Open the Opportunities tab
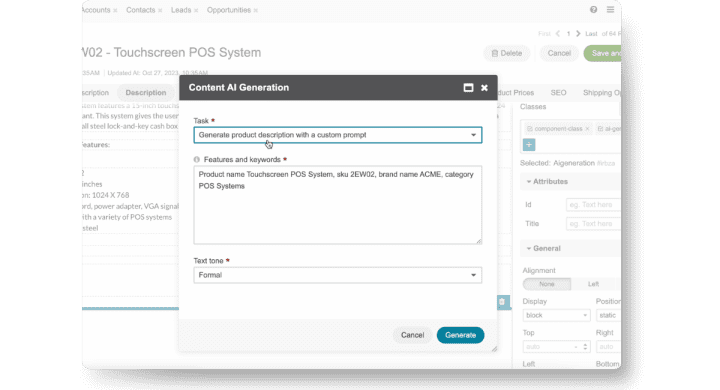The height and width of the screenshot is (390, 720). pos(229,10)
